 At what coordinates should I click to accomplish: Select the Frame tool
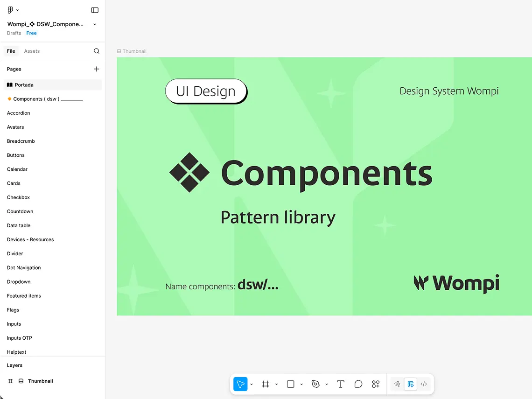click(x=265, y=384)
